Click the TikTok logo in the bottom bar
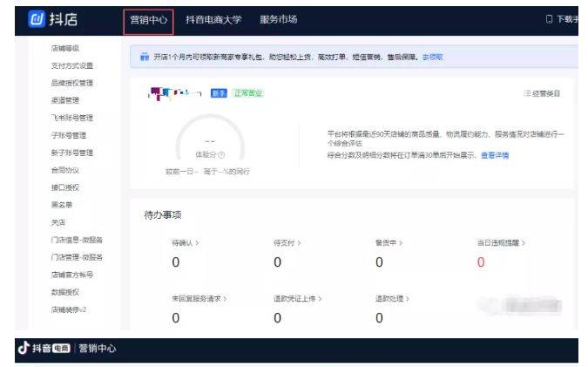 click(24, 348)
